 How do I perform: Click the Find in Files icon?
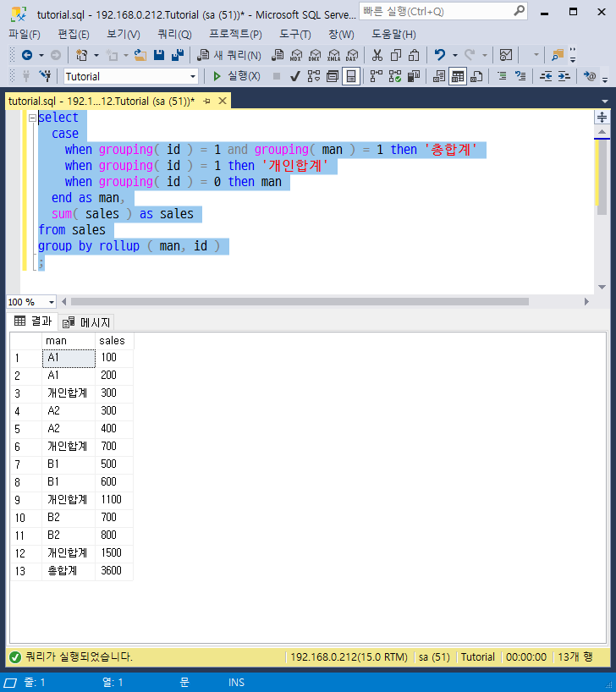558,55
